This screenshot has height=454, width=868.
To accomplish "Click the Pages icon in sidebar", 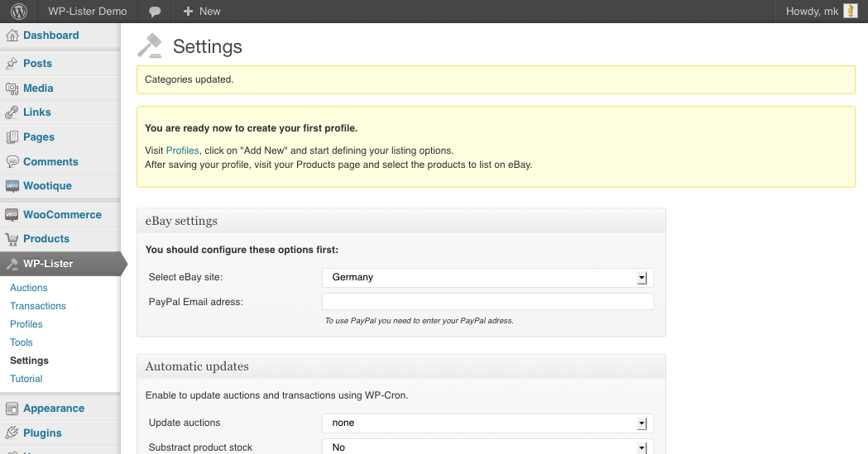I will [12, 137].
